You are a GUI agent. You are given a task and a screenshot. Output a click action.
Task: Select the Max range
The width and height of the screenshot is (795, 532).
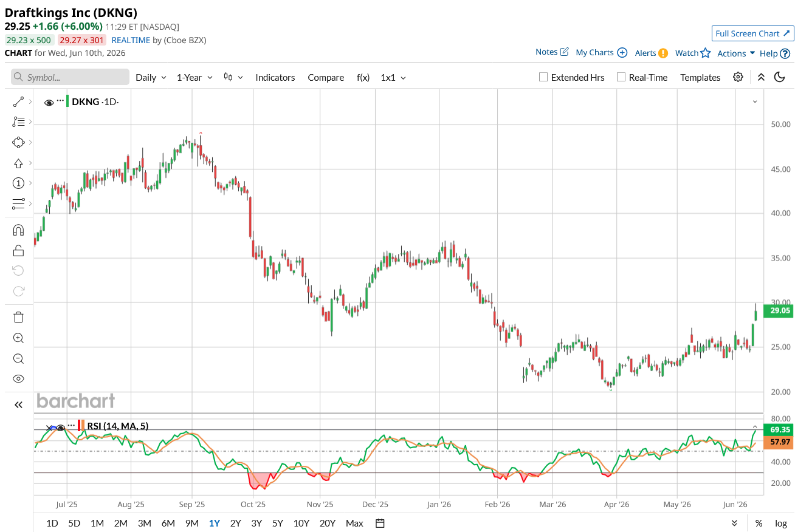coord(354,523)
